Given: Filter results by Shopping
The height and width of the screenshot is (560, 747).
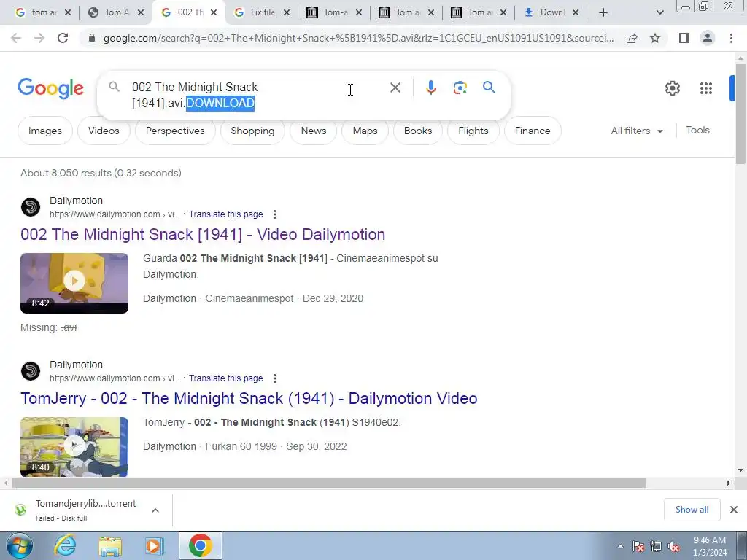Looking at the screenshot, I should [x=252, y=131].
